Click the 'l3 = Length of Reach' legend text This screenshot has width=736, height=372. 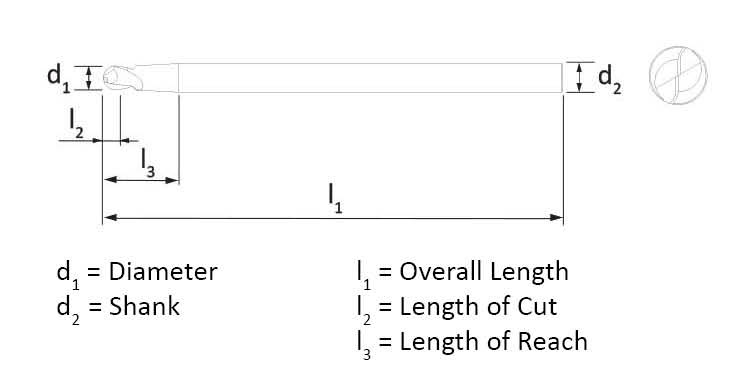(472, 344)
